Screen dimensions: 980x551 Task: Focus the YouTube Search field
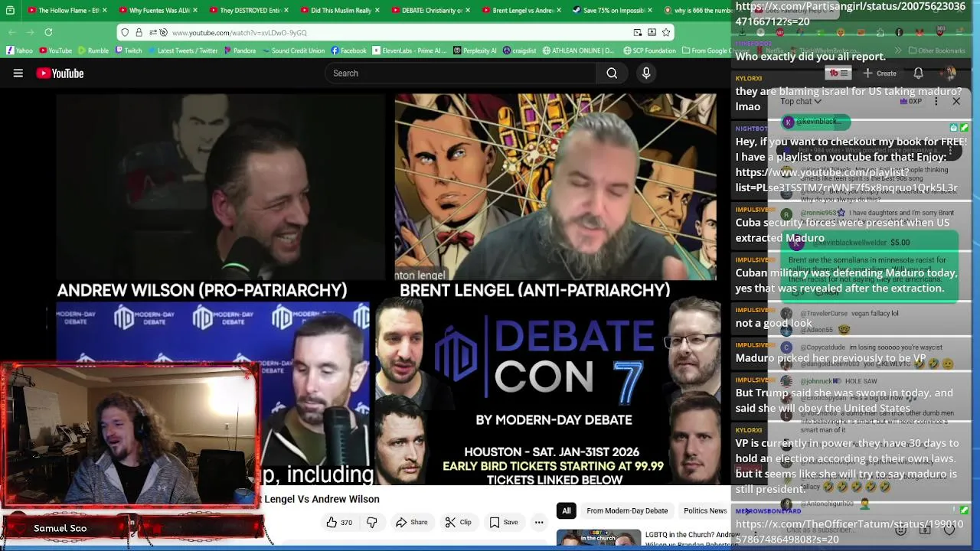click(460, 73)
